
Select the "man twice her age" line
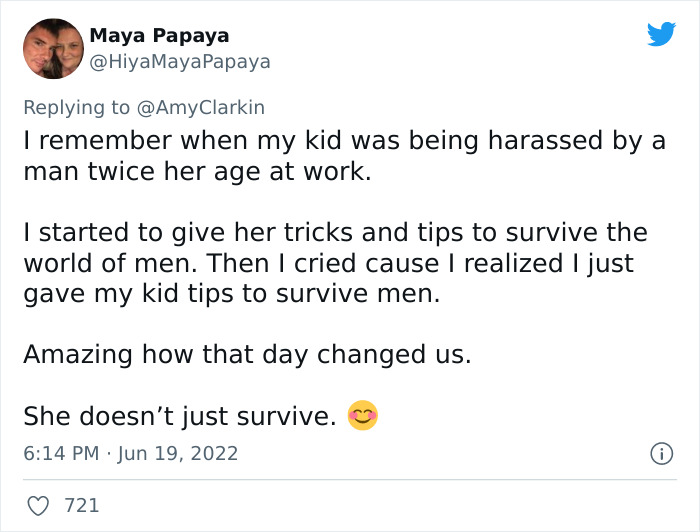[197, 171]
